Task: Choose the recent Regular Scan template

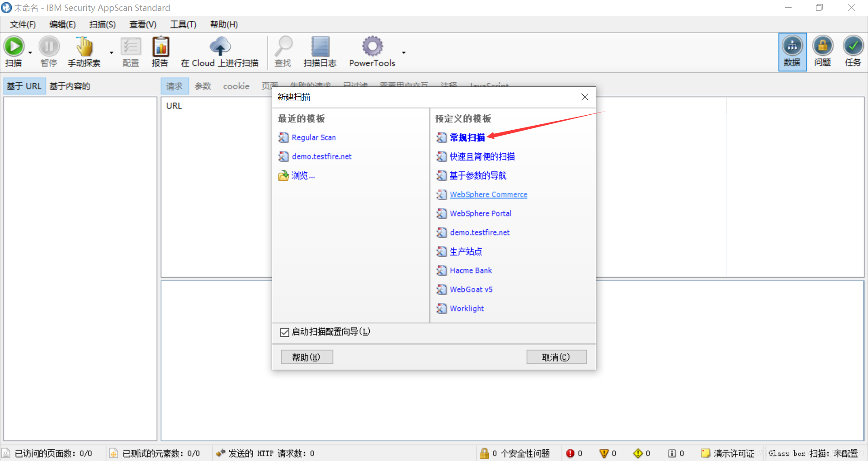Action: pyautogui.click(x=314, y=137)
